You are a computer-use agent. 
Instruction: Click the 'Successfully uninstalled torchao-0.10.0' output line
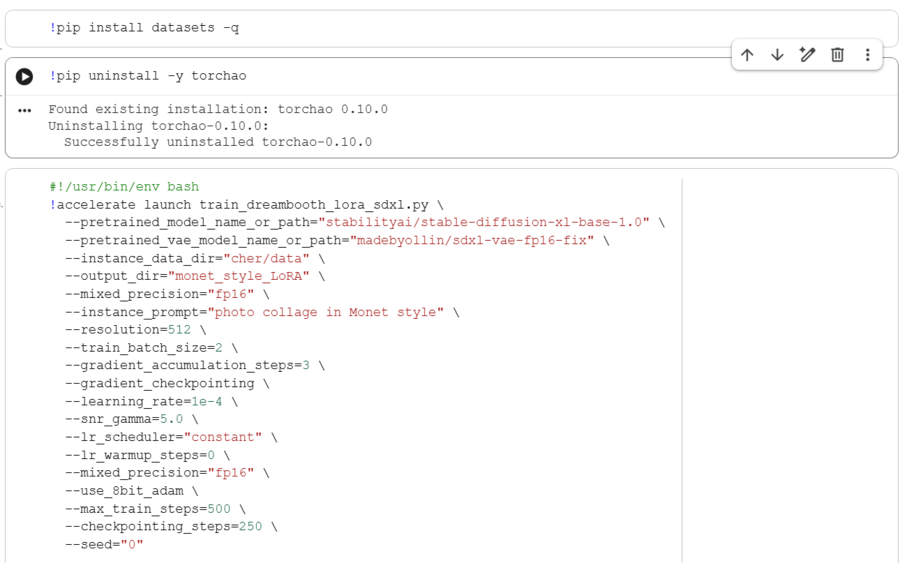pyautogui.click(x=218, y=142)
